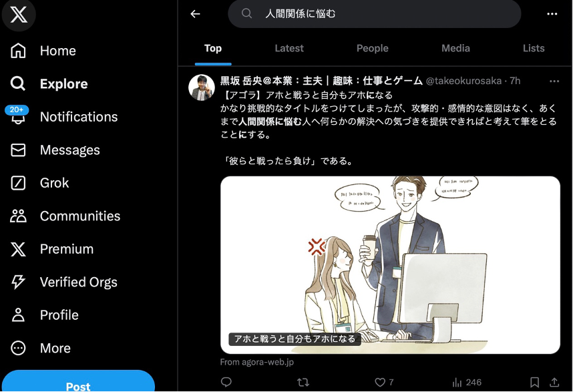Bookmark the takeokurosaka tweet
573x392 pixels.
tap(534, 382)
